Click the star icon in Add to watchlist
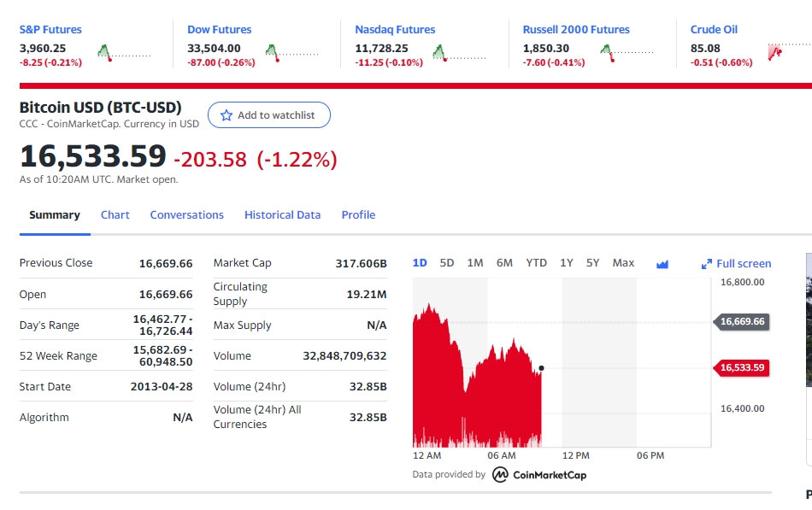The image size is (812, 510). coord(227,115)
